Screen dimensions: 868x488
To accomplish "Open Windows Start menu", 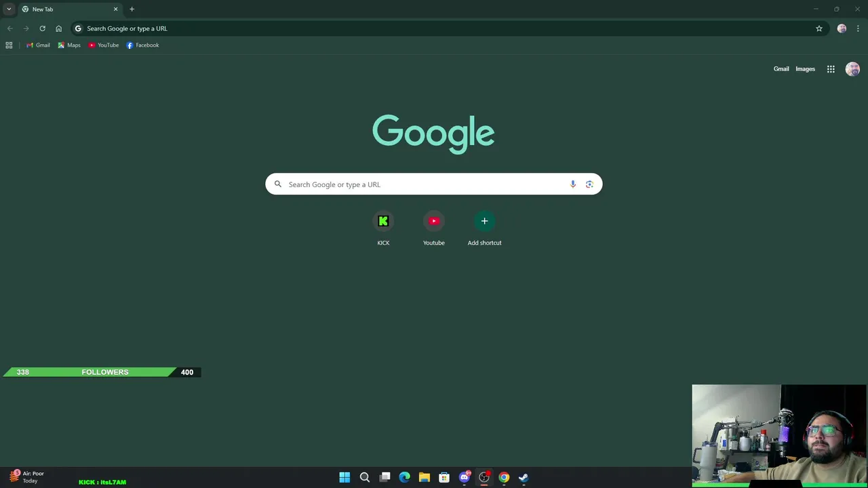I will pyautogui.click(x=344, y=477).
